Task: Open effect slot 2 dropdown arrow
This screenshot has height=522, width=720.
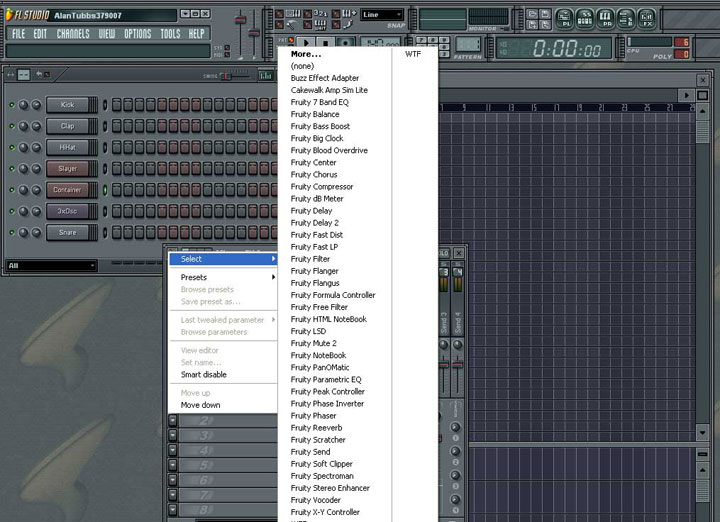Action: 173,420
